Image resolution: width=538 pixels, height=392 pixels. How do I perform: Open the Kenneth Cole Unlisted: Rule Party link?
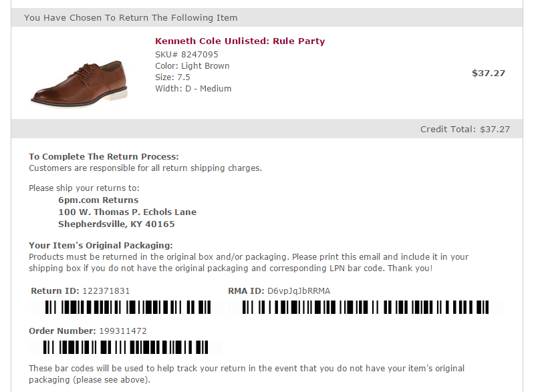click(x=239, y=41)
